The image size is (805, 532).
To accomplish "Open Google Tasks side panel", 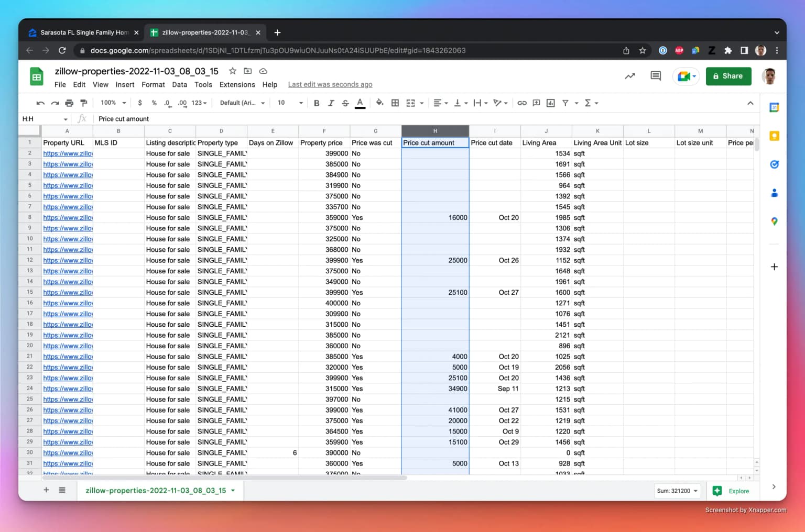I will click(774, 164).
